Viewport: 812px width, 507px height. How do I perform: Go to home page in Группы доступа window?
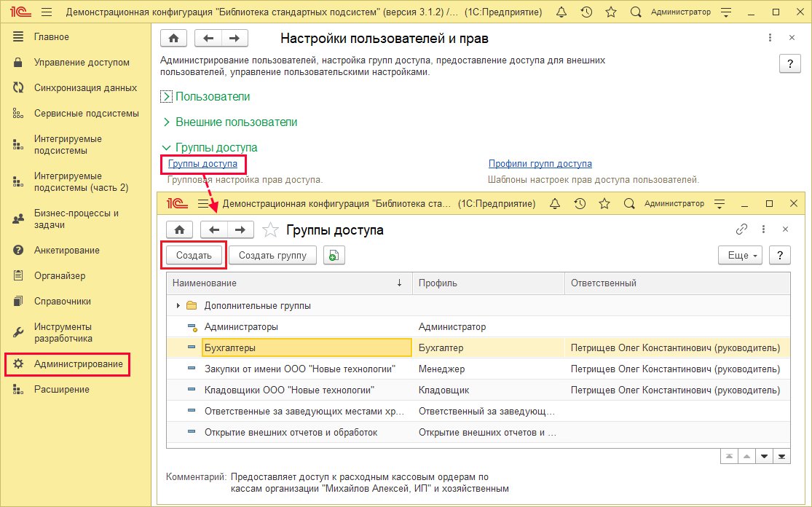click(179, 229)
